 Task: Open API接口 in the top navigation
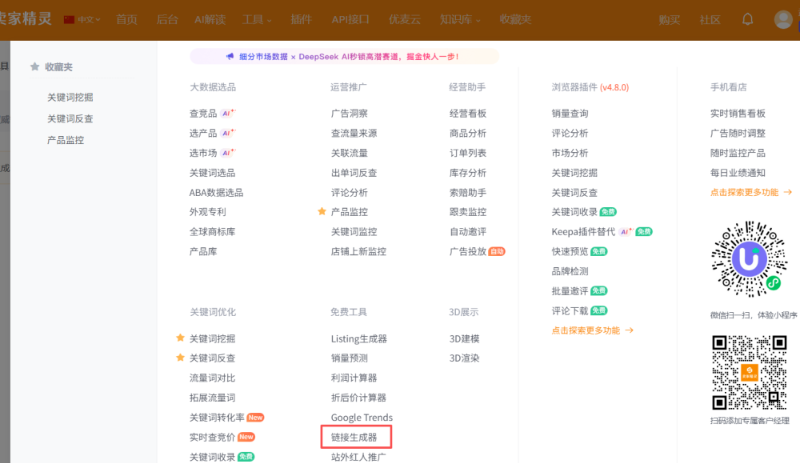coord(351,19)
